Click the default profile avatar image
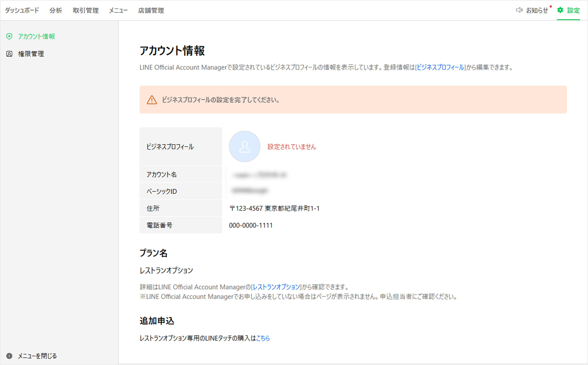This screenshot has width=588, height=365. [x=245, y=147]
